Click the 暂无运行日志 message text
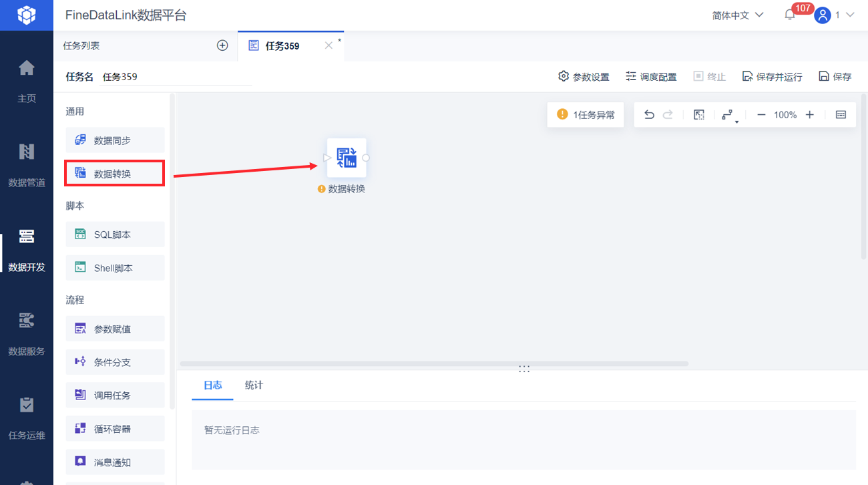The image size is (868, 485). point(232,430)
